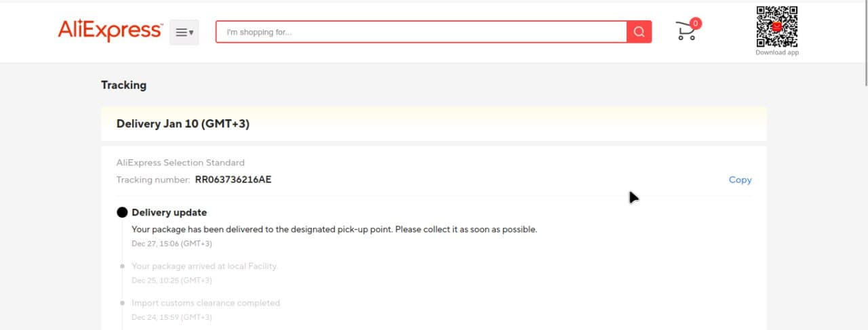868x330 pixels.
Task: Click the red search magnifier button
Action: pyautogui.click(x=639, y=32)
